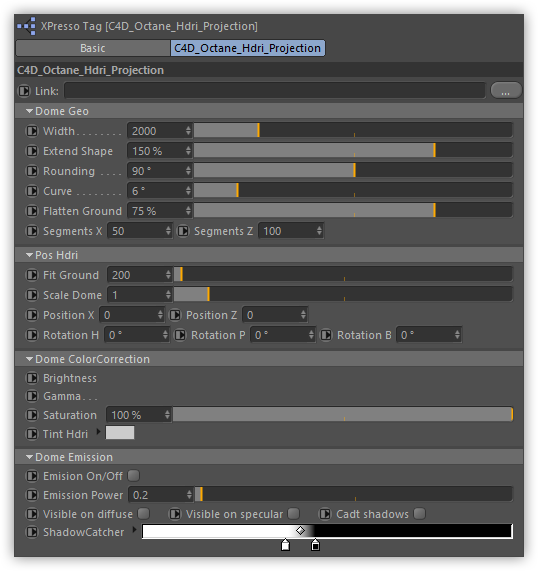Click the keyframe dot beside Brightness

pos(32,378)
